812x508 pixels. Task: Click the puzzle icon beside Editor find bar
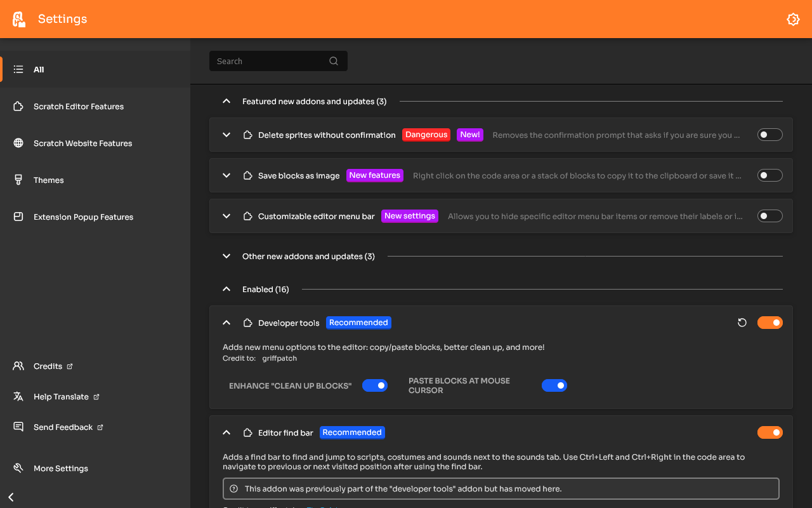point(248,432)
